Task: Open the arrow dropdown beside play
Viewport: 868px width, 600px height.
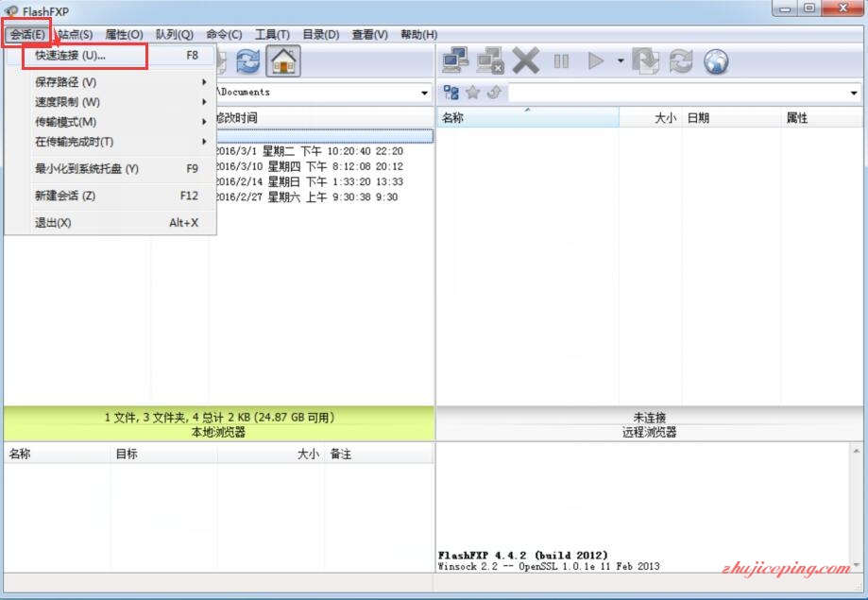Action: click(621, 60)
